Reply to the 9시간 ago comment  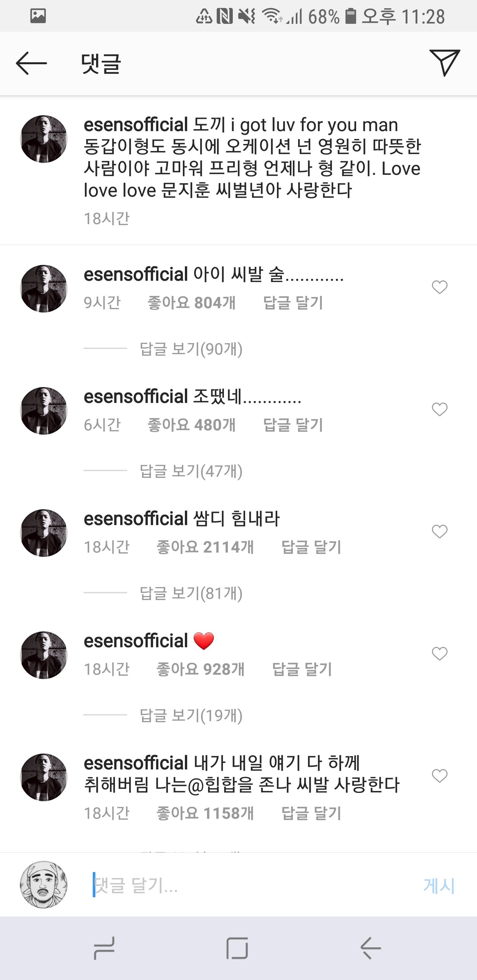[x=293, y=303]
